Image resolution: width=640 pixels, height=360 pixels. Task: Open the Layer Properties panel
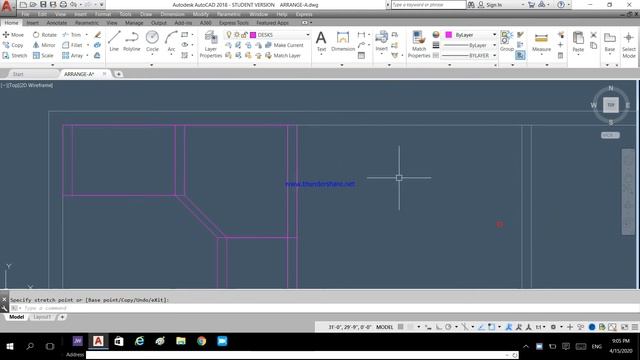[211, 44]
